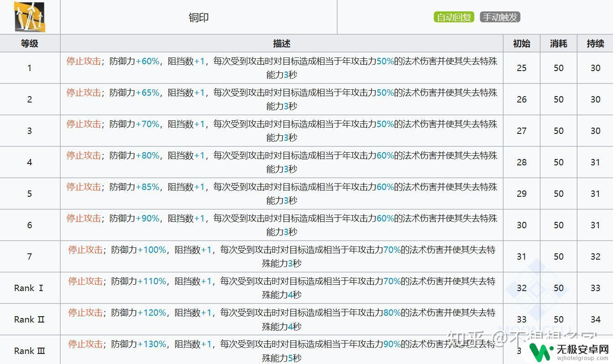The height and width of the screenshot is (364, 613).
Task: Click duration value 30 in level 1 row
Action: [x=595, y=68]
